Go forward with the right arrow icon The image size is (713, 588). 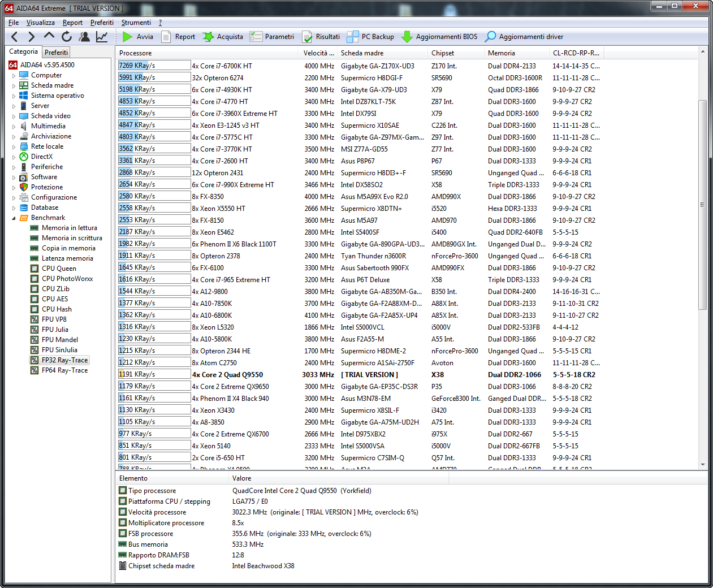point(31,37)
